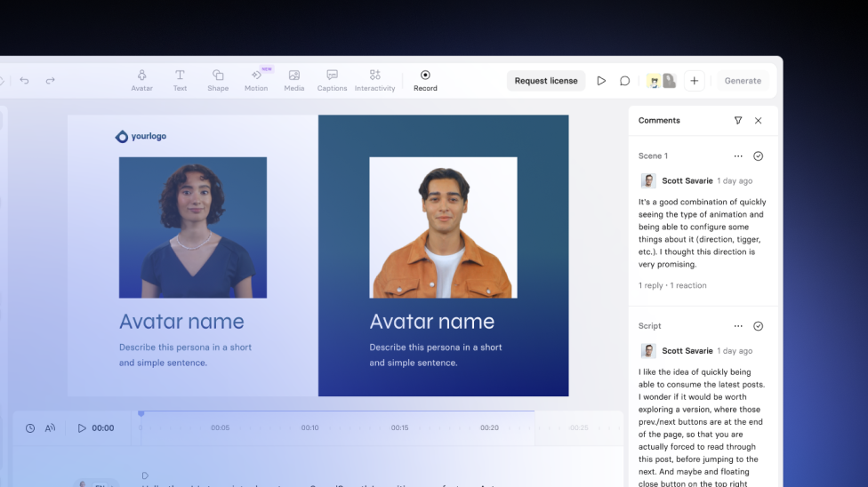Click Scott Savarie's avatar in Scene 1 comment

[648, 180]
